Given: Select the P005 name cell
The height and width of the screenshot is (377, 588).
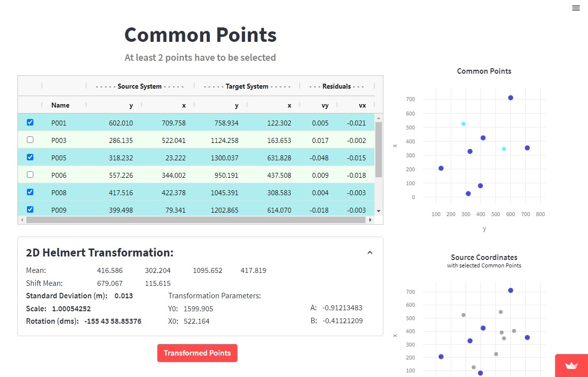Looking at the screenshot, I should pyautogui.click(x=59, y=158).
